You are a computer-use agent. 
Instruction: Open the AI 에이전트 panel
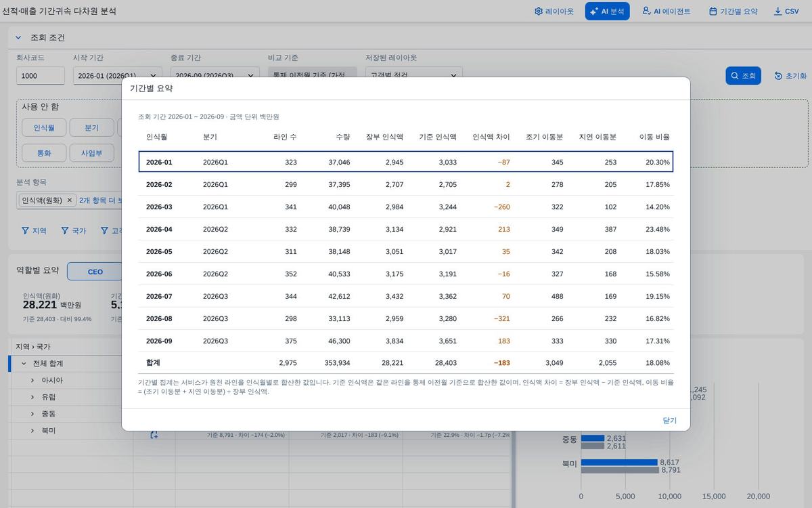click(667, 12)
